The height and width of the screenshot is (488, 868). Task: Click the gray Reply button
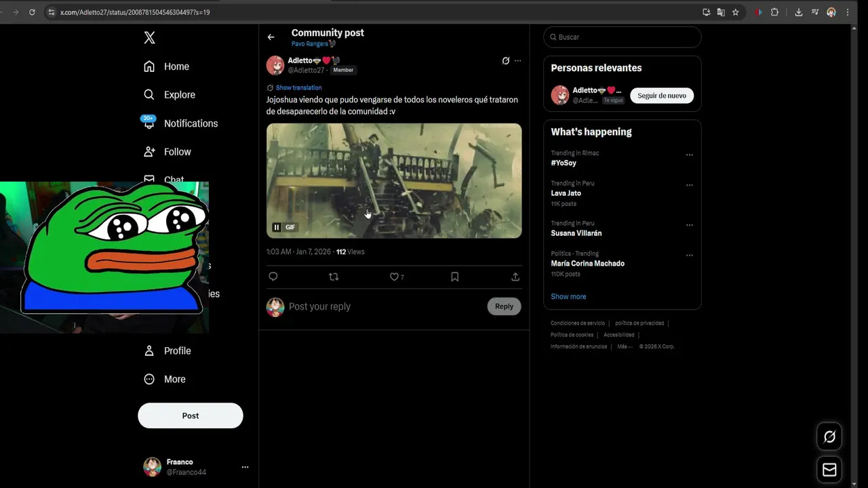[504, 306]
